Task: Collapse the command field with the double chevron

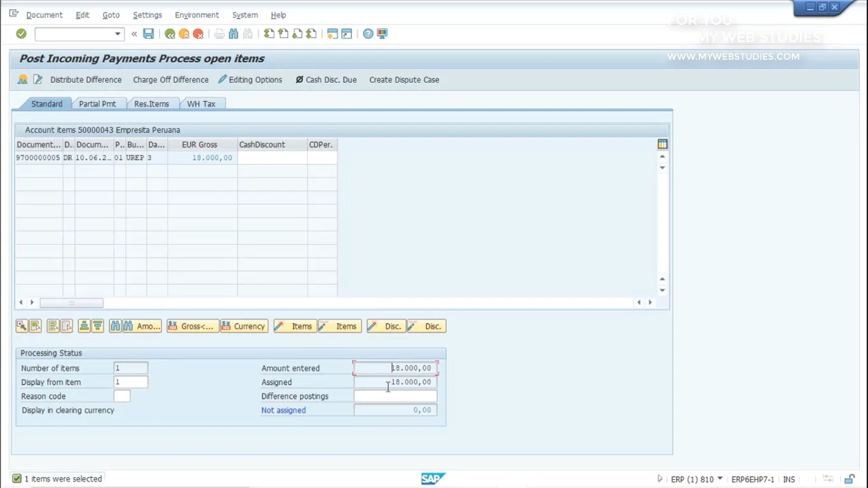Action: [134, 34]
